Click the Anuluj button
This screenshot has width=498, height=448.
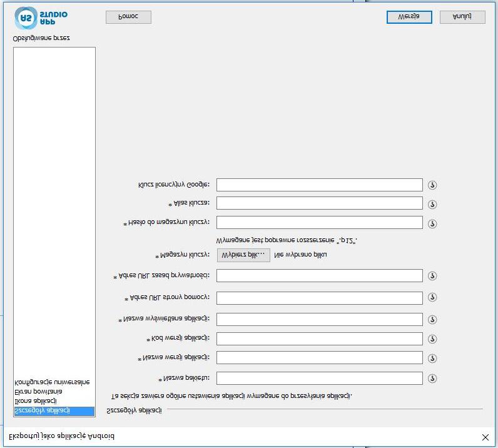[462, 17]
